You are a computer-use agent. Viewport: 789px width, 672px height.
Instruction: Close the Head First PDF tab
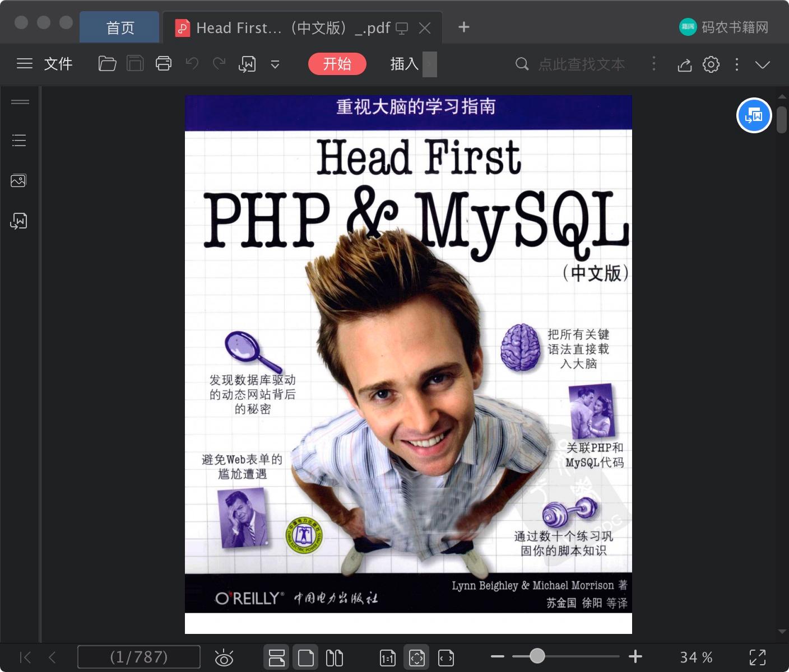425,28
